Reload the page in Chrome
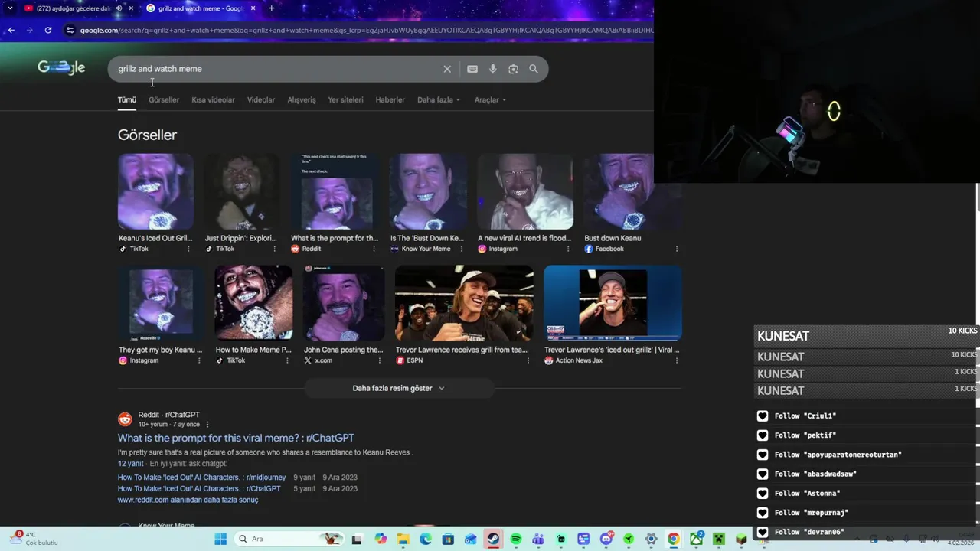The image size is (980, 551). (48, 30)
